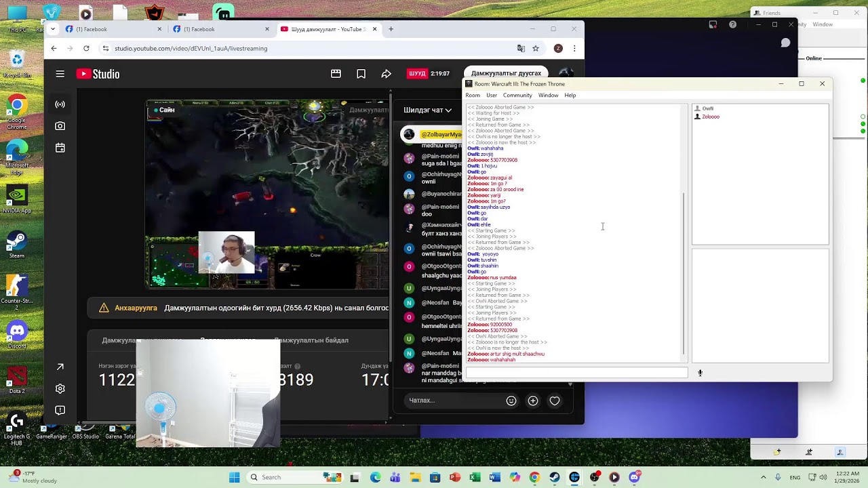Click the Google Translate icon in address bar
868x488 pixels.
tap(521, 48)
